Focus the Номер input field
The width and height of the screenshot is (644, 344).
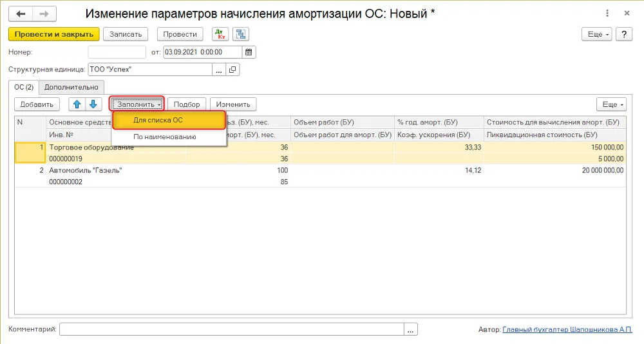coord(117,52)
